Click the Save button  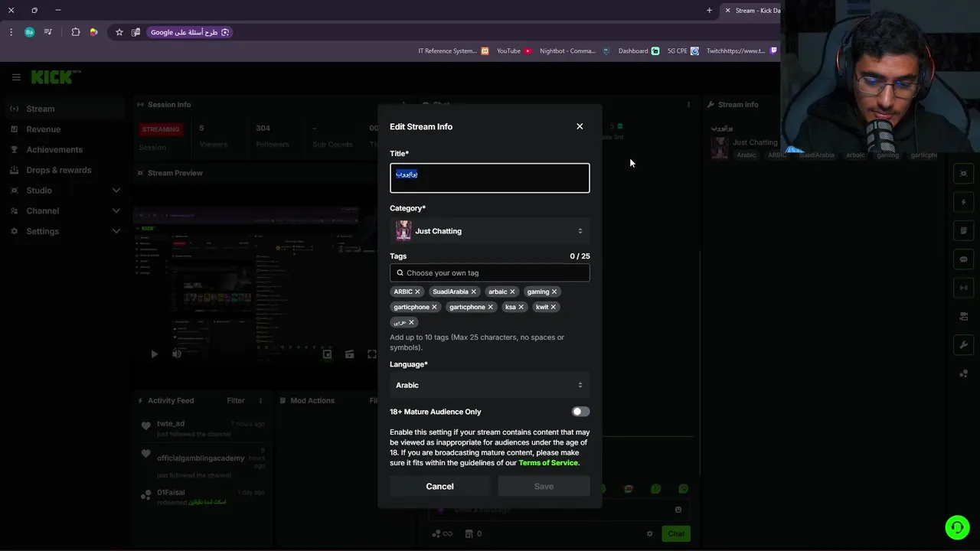[544, 486]
